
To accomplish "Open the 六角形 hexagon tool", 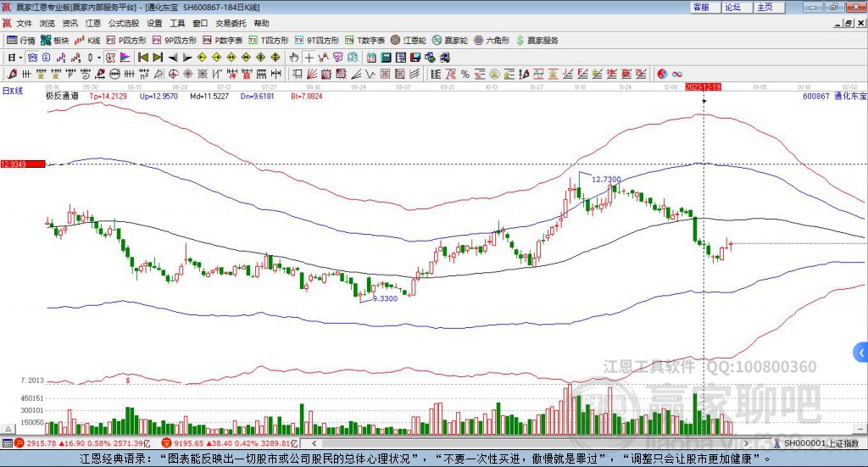I will [492, 41].
